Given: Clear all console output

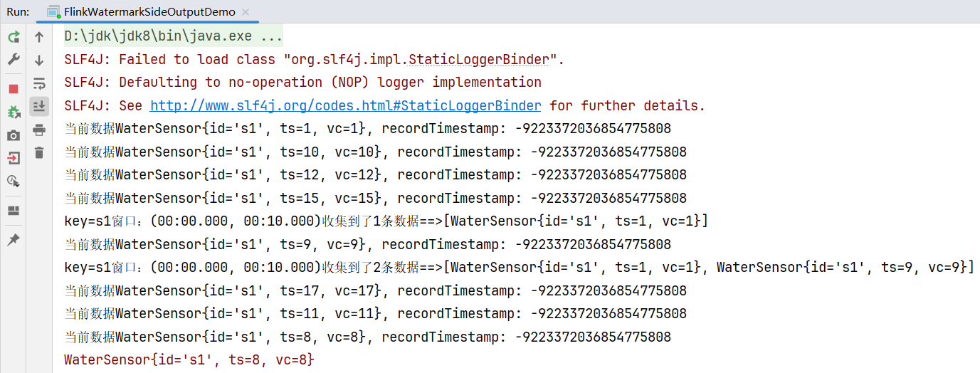Looking at the screenshot, I should pos(39,152).
